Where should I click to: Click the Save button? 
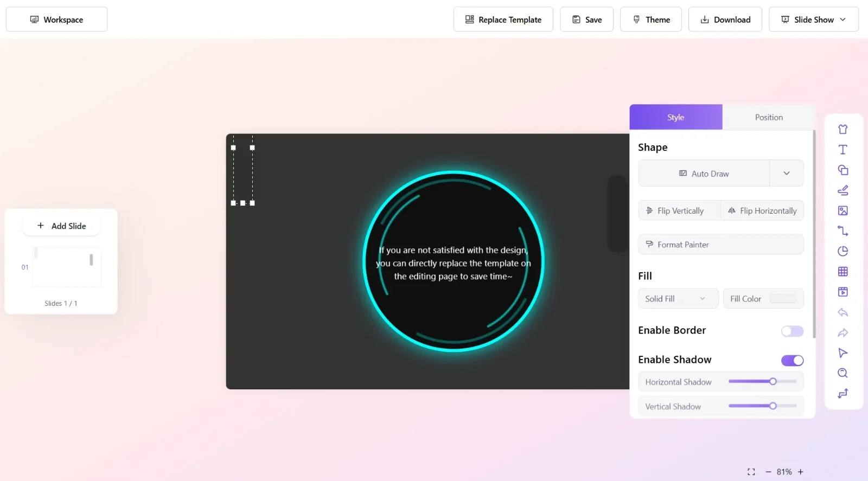pos(586,20)
